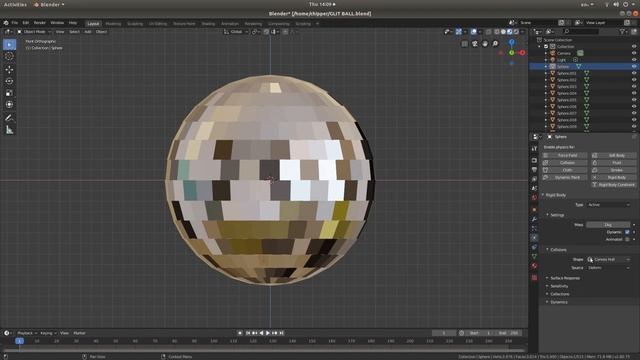
Task: Click the outliner filter funnel icon
Action: 622,31
